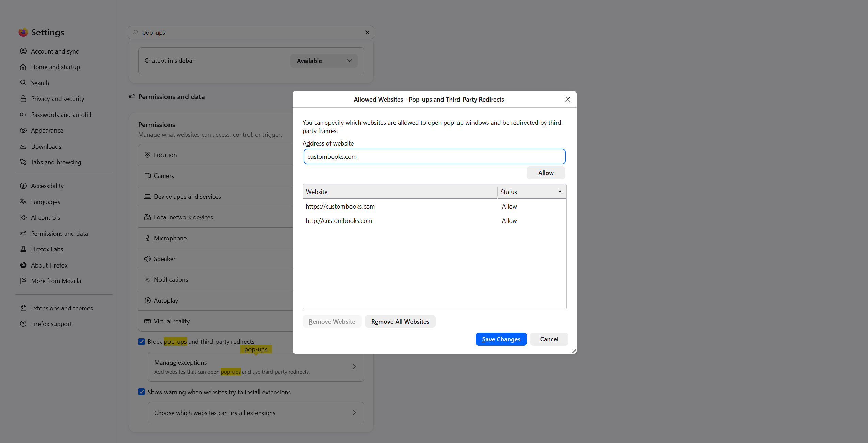Click the dialog resize grip corner

click(x=574, y=351)
